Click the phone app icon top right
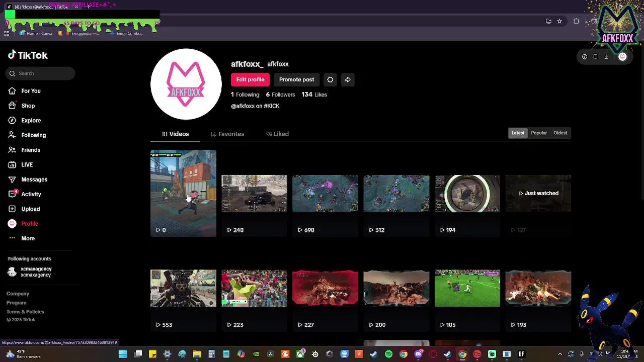644x362 pixels. (595, 57)
